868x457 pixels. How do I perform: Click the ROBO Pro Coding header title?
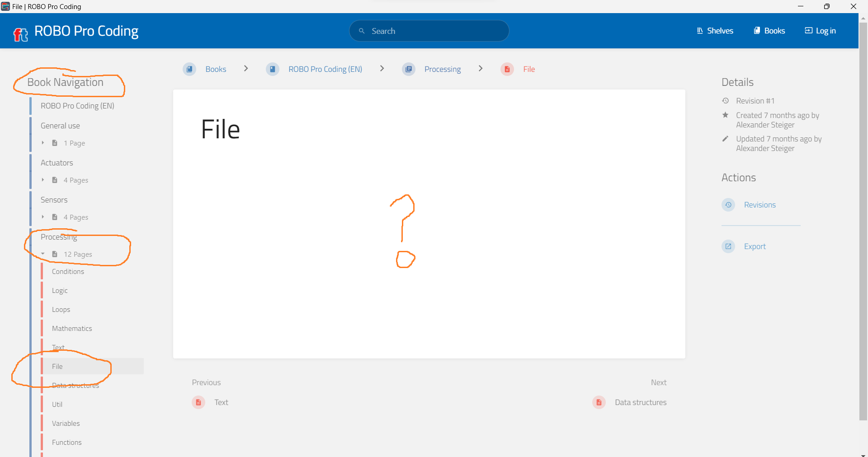click(86, 31)
